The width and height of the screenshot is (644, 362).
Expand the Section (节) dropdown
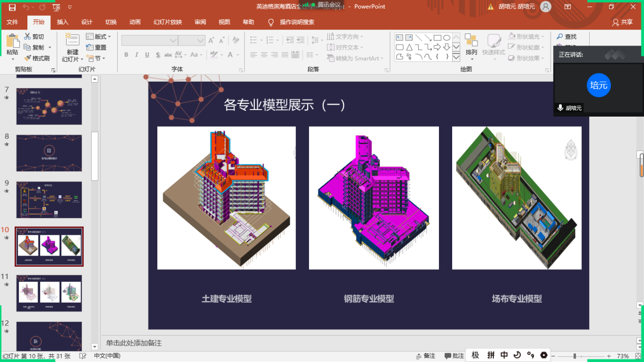click(95, 58)
